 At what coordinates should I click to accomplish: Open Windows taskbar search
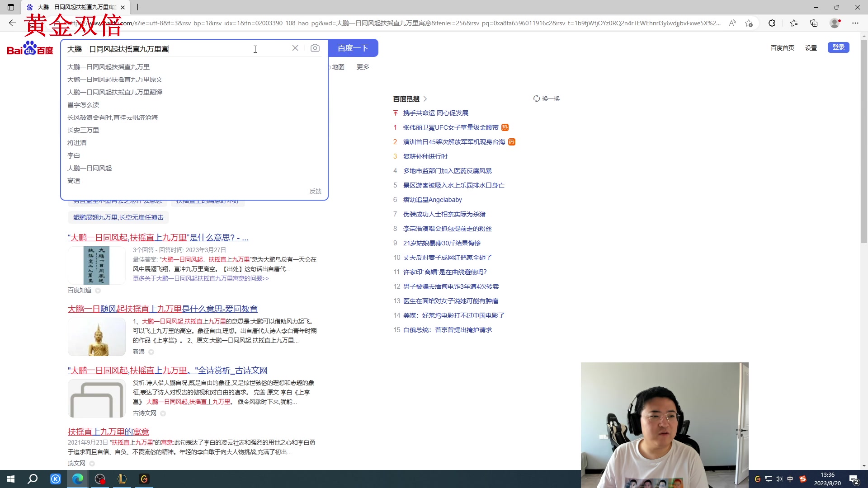[x=33, y=479]
